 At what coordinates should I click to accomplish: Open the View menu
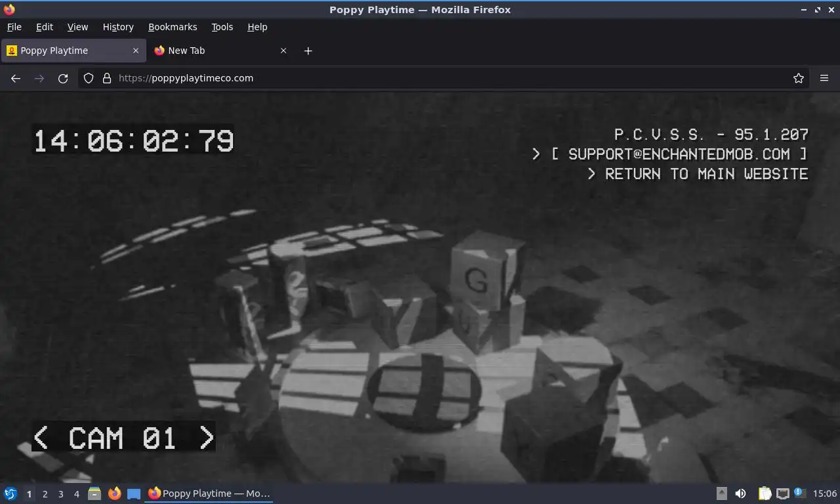77,27
